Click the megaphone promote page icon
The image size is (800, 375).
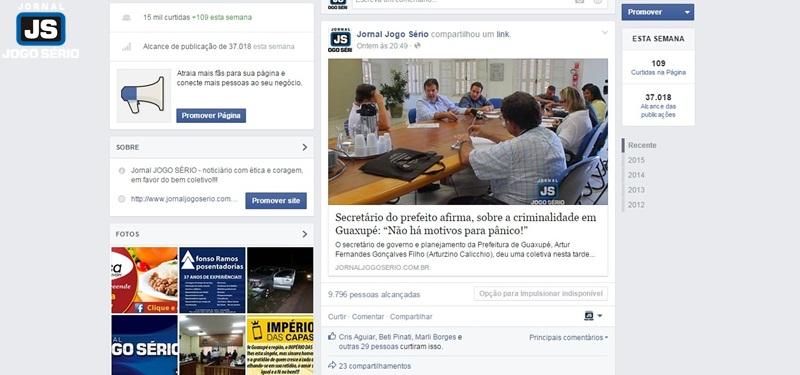click(x=143, y=95)
